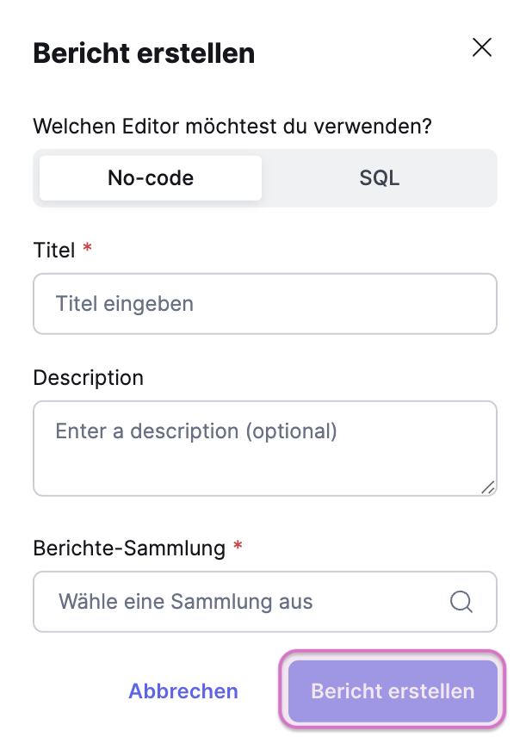This screenshot has width=532, height=756.
Task: Click the Bericht erstellen dialog heading
Action: click(144, 53)
